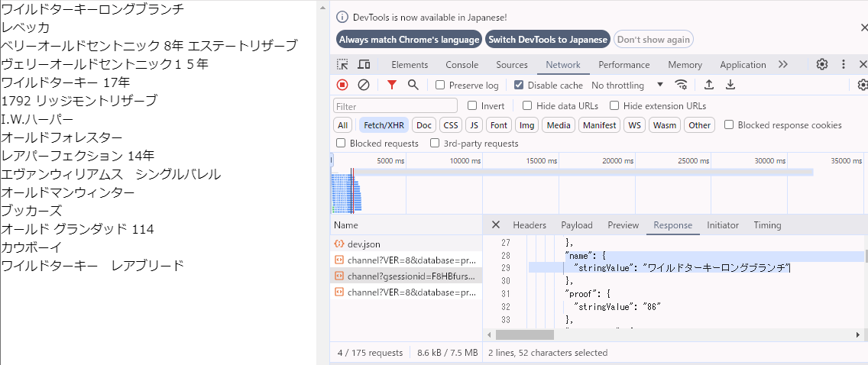The width and height of the screenshot is (868, 365).
Task: View the request Preview tab
Action: (623, 225)
